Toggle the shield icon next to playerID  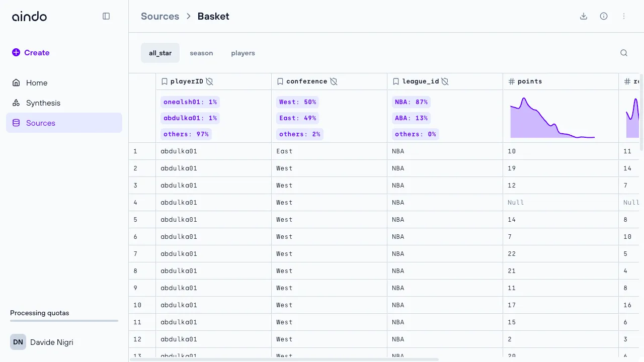[209, 81]
